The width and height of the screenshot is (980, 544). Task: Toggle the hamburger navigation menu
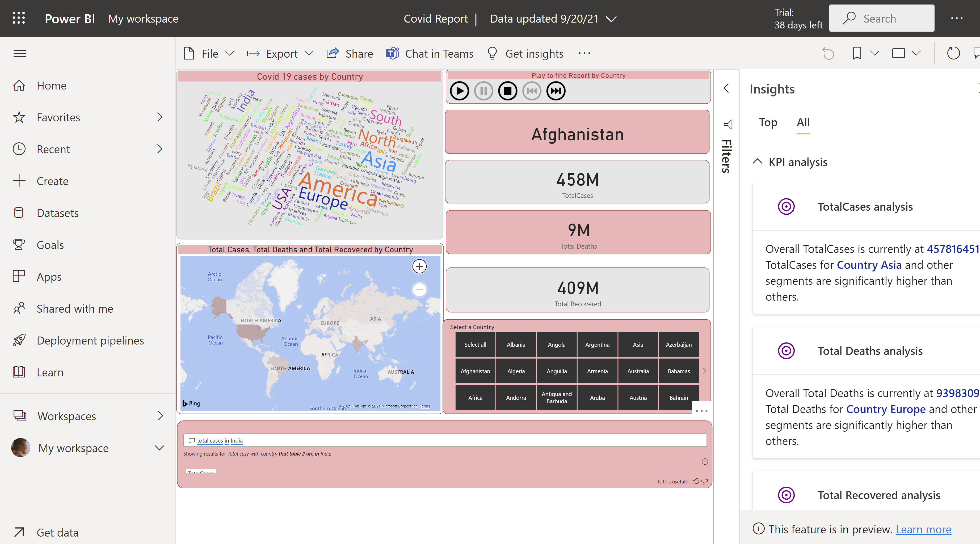coord(20,54)
